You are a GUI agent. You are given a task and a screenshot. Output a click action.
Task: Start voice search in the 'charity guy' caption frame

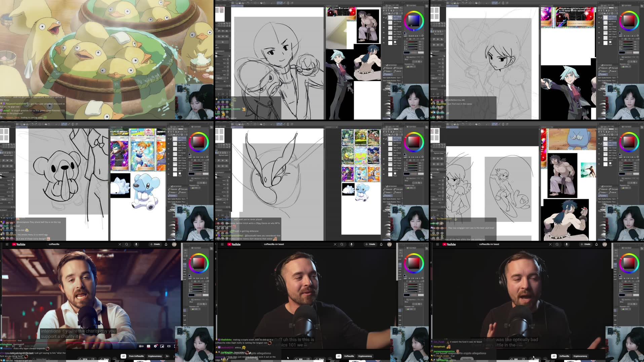pos(136,244)
